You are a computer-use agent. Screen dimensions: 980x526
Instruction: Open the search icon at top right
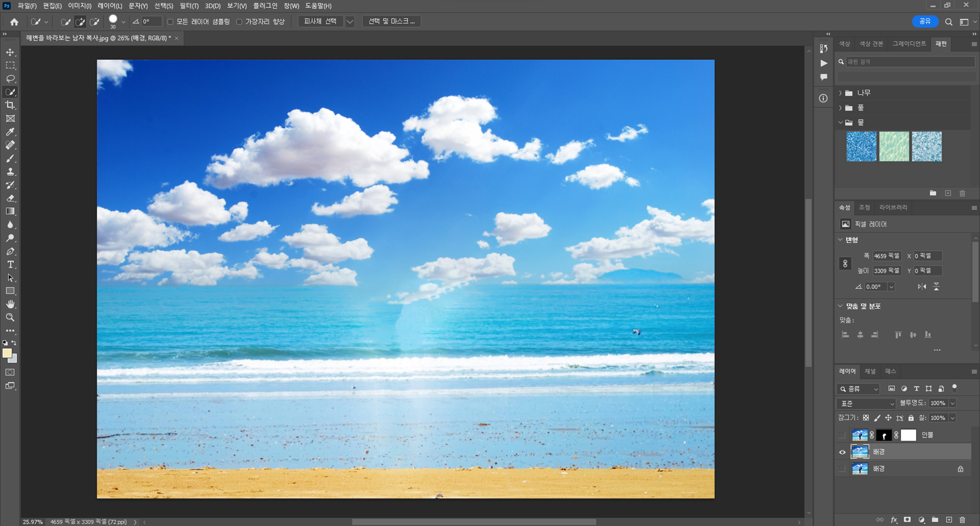(x=949, y=22)
